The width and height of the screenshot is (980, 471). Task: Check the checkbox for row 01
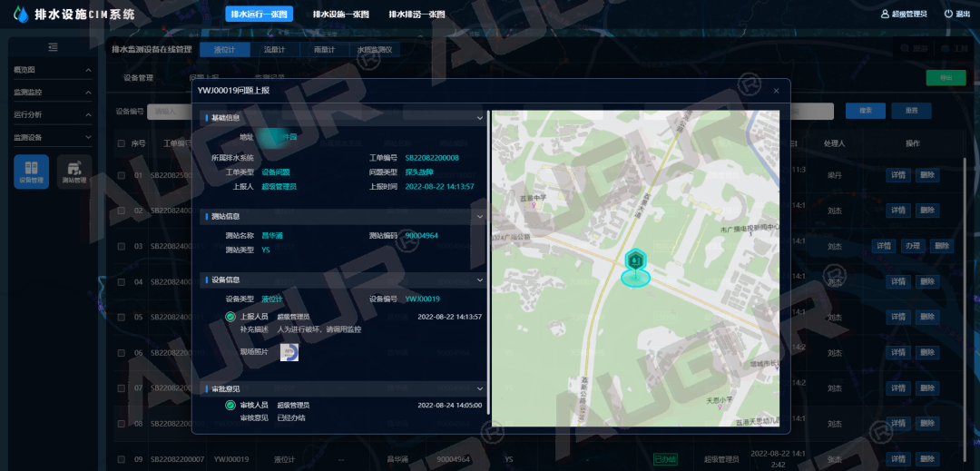[121, 175]
